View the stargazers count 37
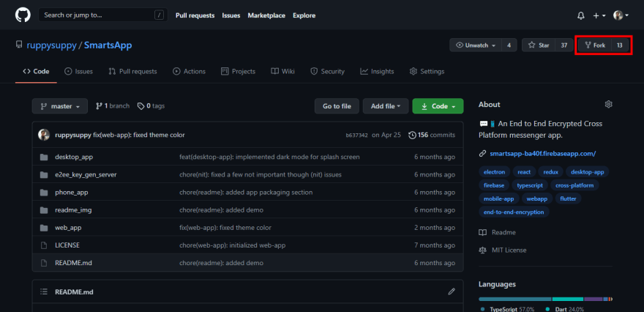Viewport: 644px width, 312px height. [564, 45]
